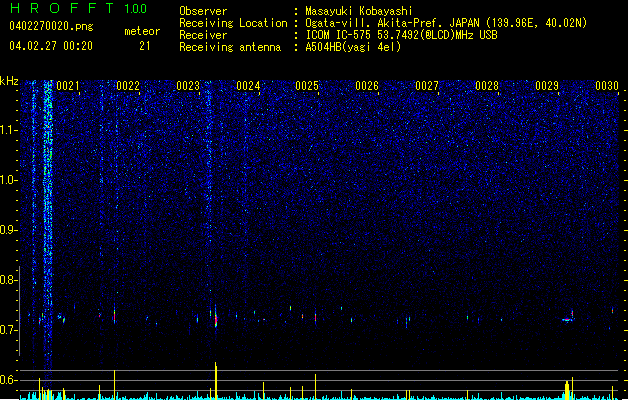Image resolution: width=629 pixels, height=400 pixels.
Task: Click time marker 0024
Action: pos(248,85)
